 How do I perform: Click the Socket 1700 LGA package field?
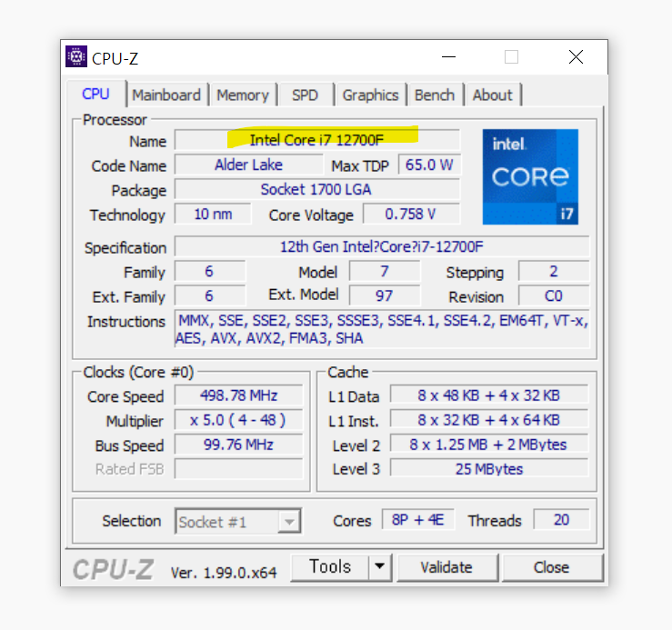(317, 189)
